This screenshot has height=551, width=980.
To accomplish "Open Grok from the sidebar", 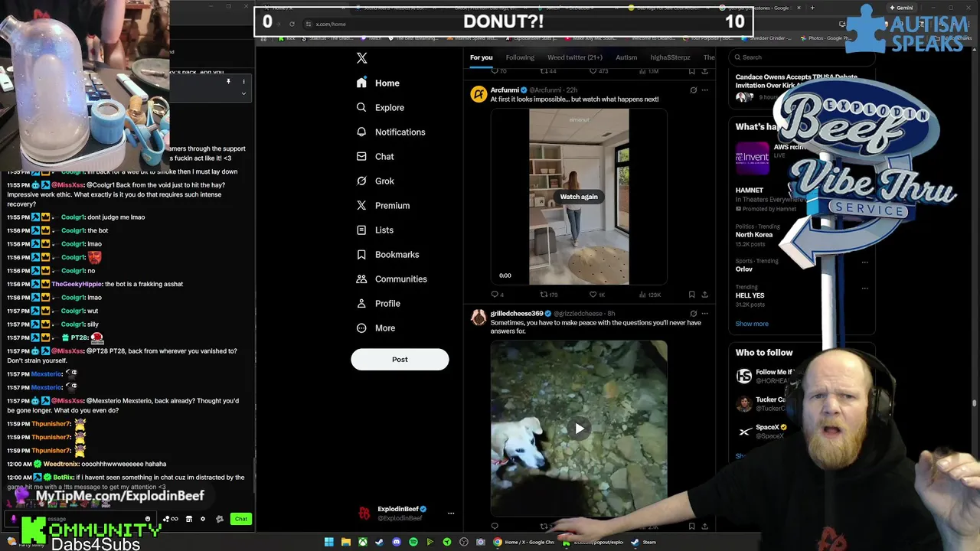I will [375, 181].
